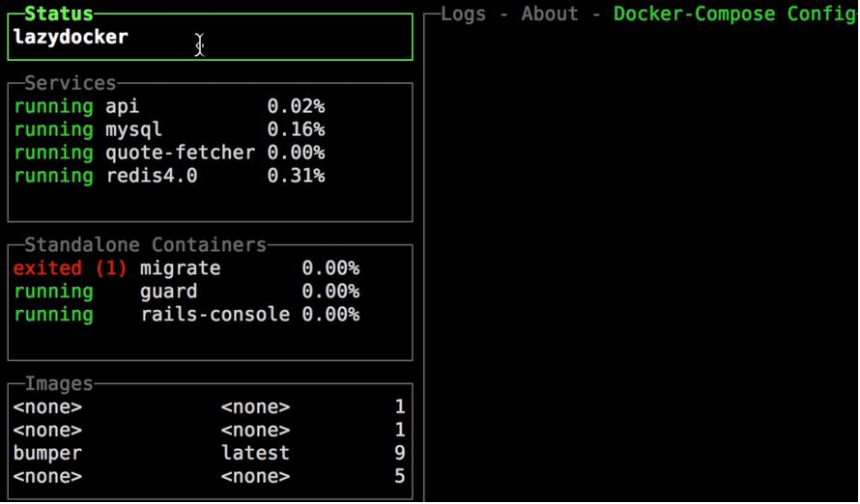Click the 0.16% CPU usage of mysql
This screenshot has height=504, width=860.
click(x=296, y=129)
